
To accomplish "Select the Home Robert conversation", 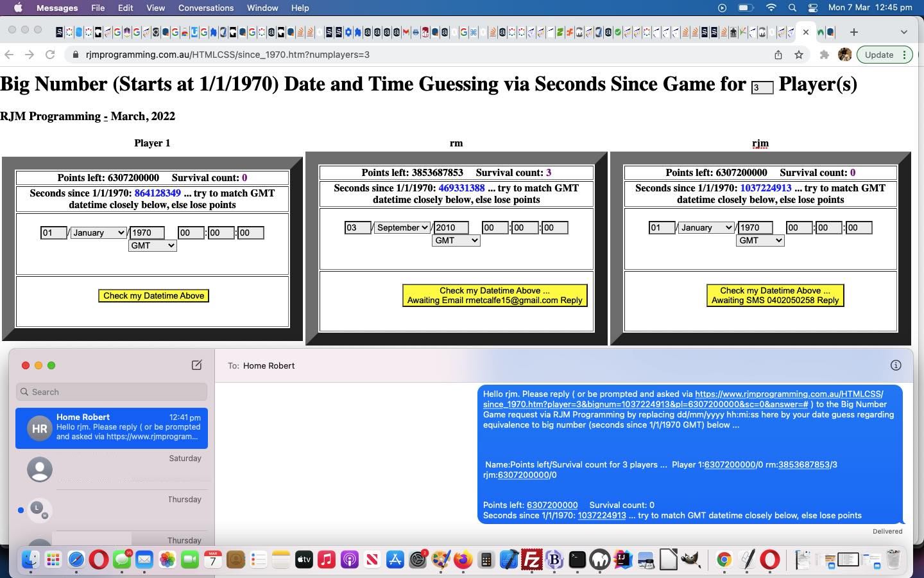I will pyautogui.click(x=112, y=428).
